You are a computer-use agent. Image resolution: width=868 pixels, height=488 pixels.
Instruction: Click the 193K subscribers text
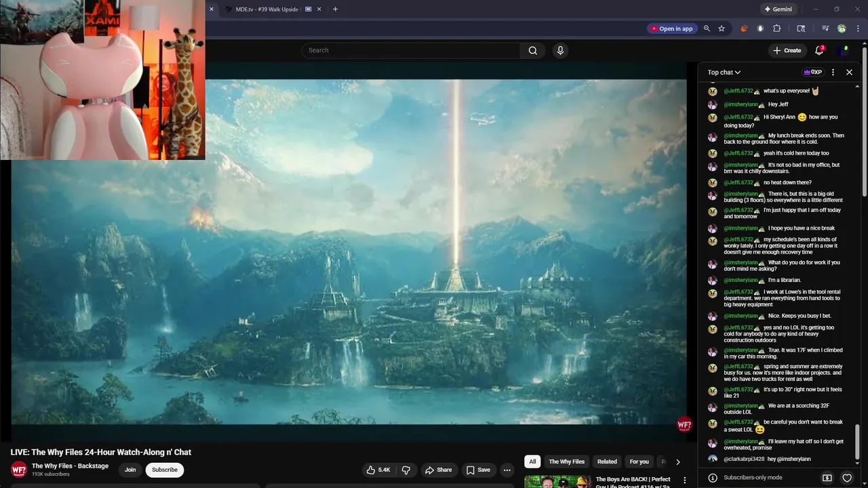51,474
